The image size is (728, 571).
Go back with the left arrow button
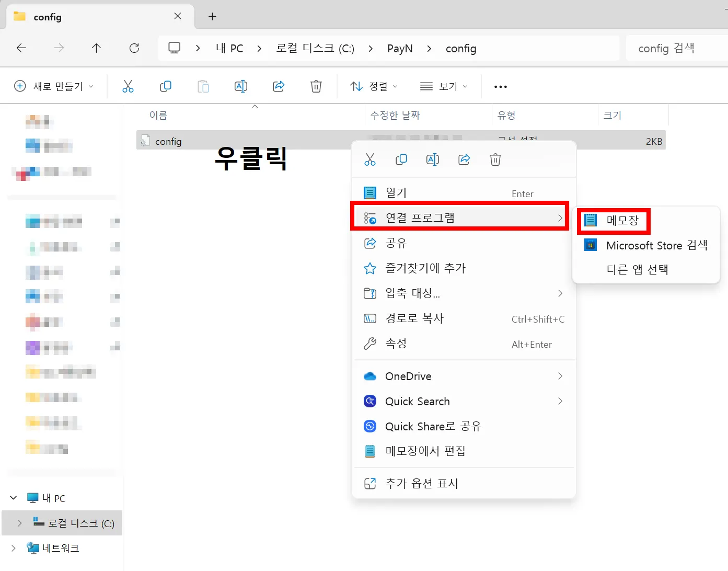[21, 48]
